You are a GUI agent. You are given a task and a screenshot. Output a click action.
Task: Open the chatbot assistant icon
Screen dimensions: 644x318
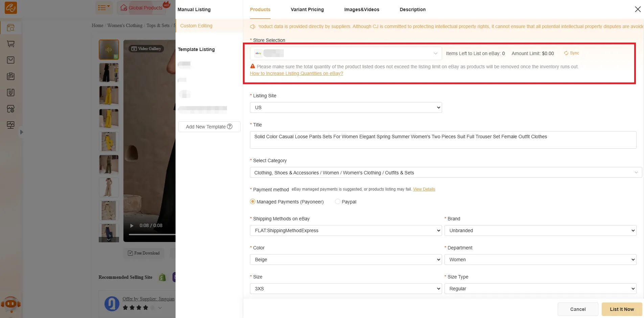tap(10, 304)
